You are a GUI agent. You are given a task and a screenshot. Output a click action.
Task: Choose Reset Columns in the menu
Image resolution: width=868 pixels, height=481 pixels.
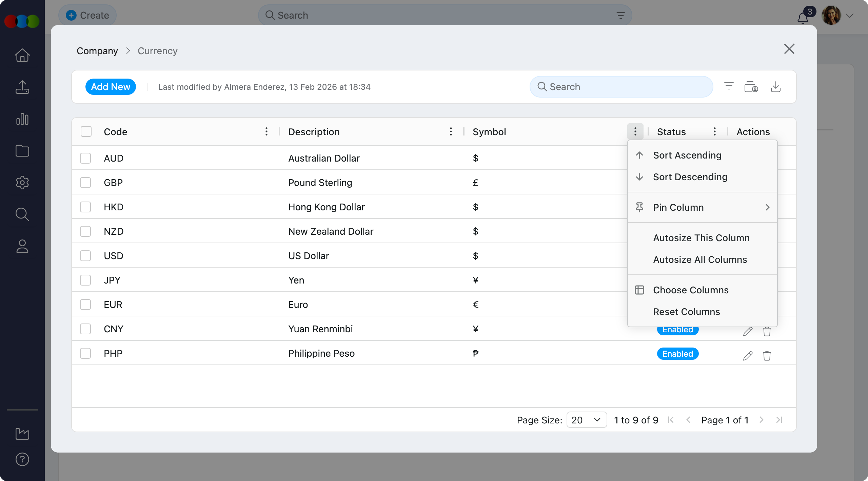(686, 312)
